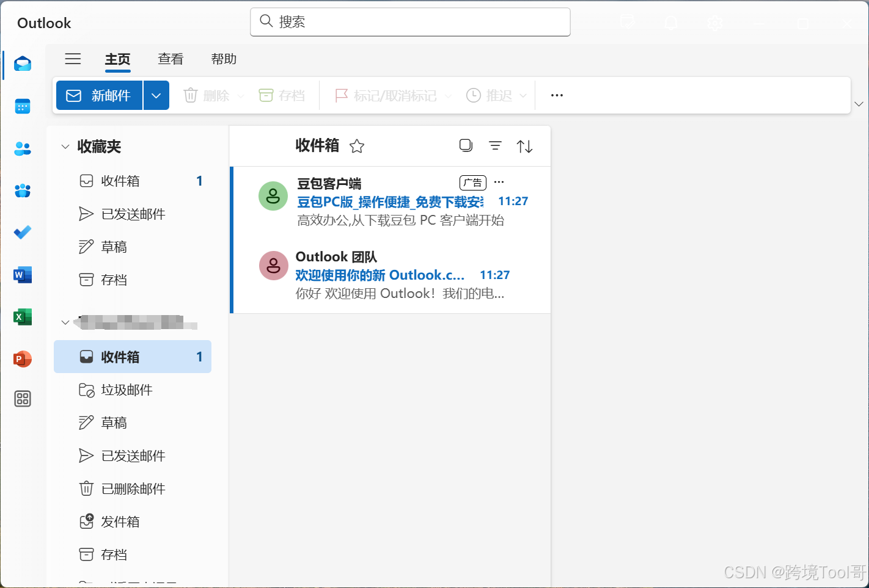Collapse the 收藏夹 section

pyautogui.click(x=65, y=147)
